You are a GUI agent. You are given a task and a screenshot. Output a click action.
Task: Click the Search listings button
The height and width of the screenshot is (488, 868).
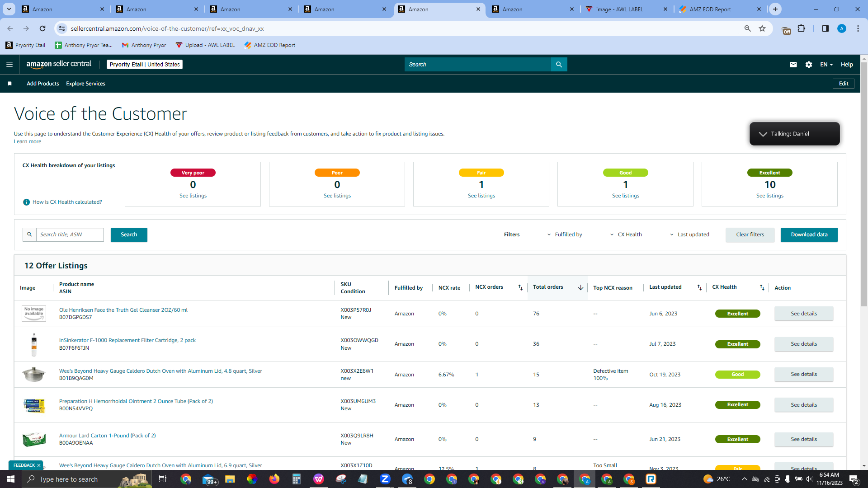point(129,235)
